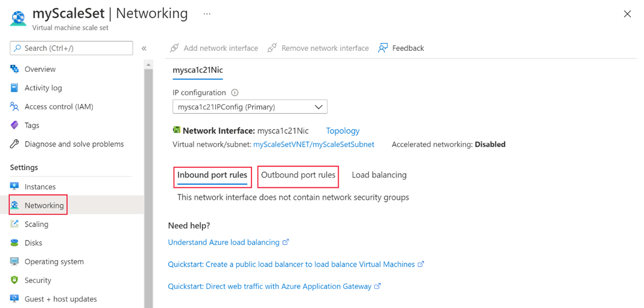
Task: Click Add network interface button
Action: pyautogui.click(x=214, y=48)
